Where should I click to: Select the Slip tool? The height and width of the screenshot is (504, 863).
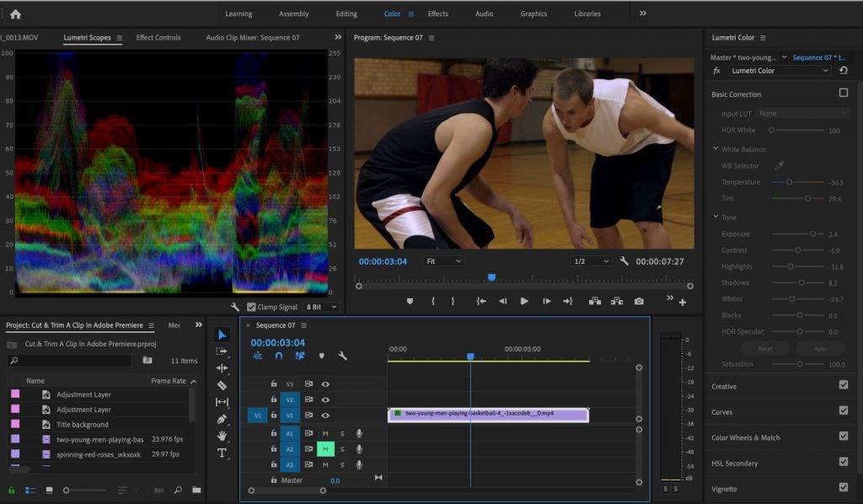222,402
